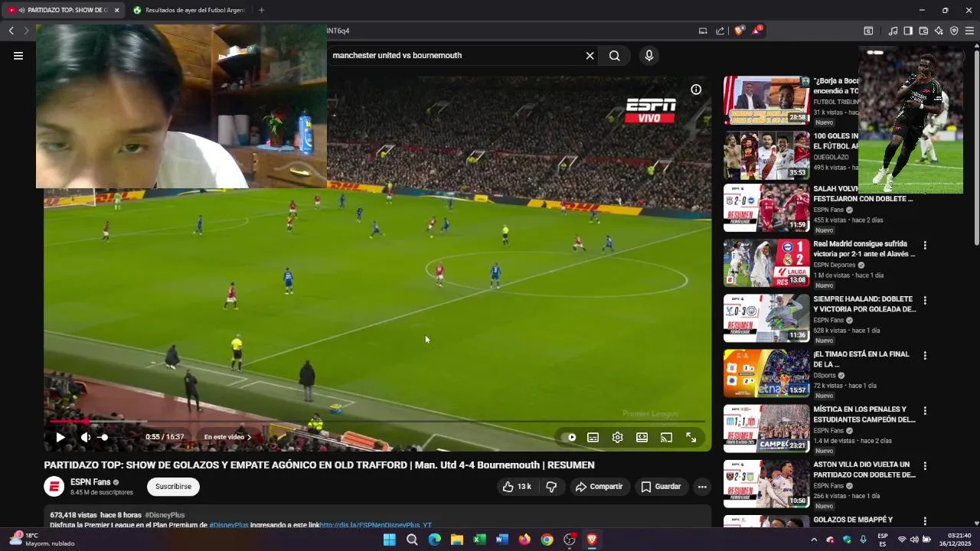Image resolution: width=980 pixels, height=551 pixels.
Task: Open Real Madrid video thumbnail 13:08
Action: (x=766, y=263)
